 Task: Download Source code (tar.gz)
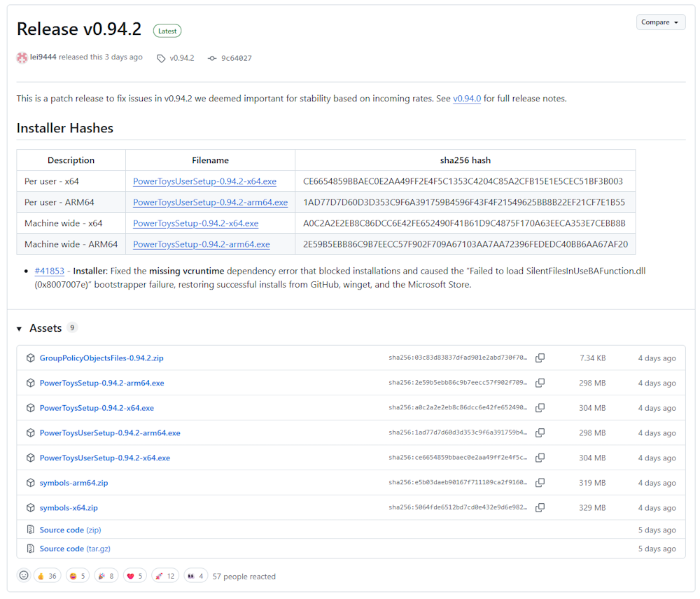tap(75, 549)
